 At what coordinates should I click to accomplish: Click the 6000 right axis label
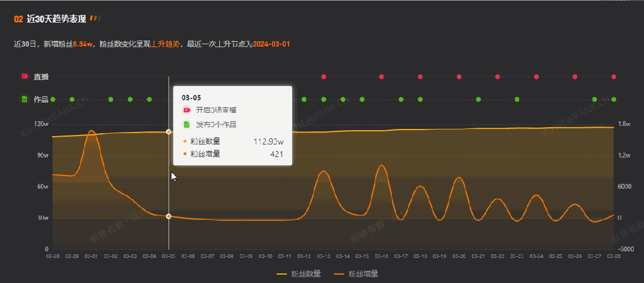624,186
